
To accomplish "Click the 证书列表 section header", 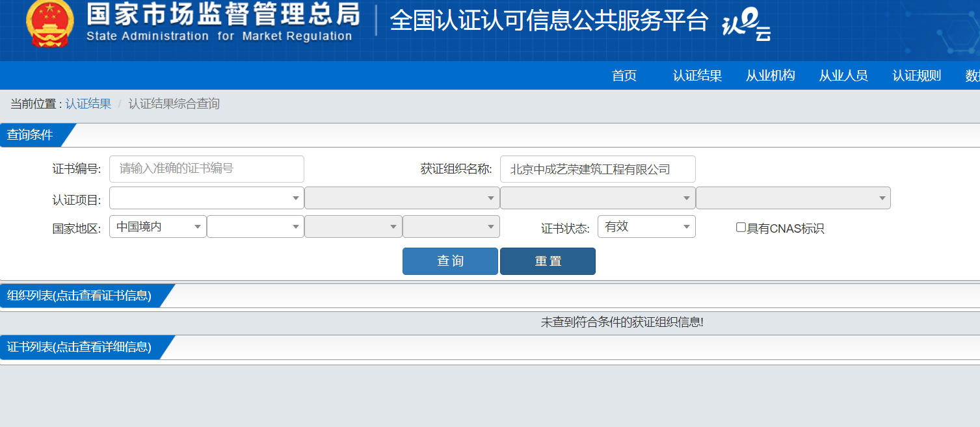I will (x=79, y=347).
